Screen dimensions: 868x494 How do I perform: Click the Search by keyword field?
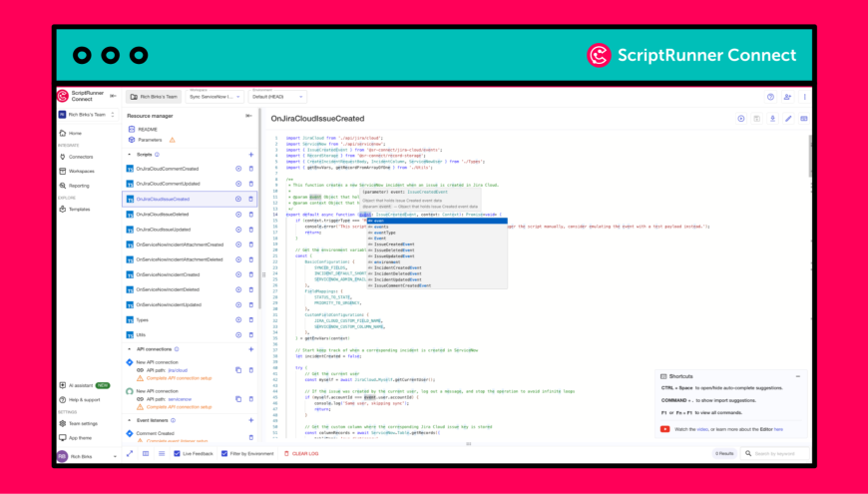click(x=775, y=453)
